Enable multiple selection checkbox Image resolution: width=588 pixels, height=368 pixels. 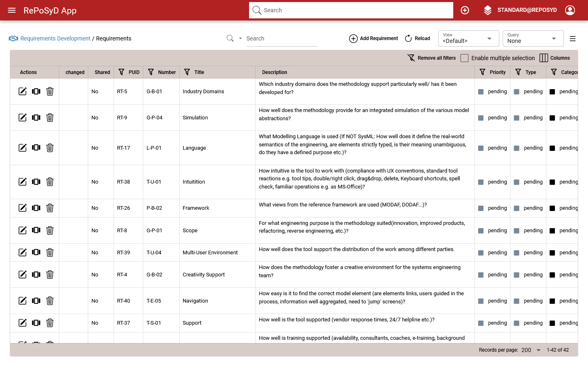click(464, 58)
